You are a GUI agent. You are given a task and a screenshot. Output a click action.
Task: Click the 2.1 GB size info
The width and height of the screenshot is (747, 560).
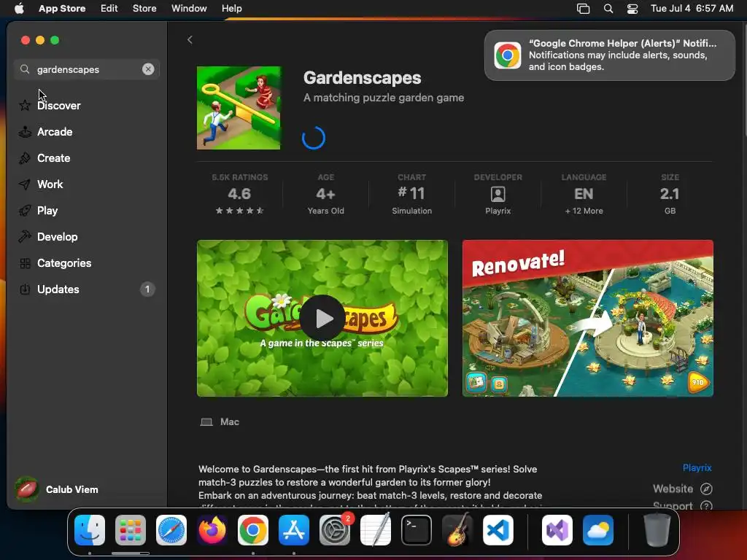click(x=670, y=194)
